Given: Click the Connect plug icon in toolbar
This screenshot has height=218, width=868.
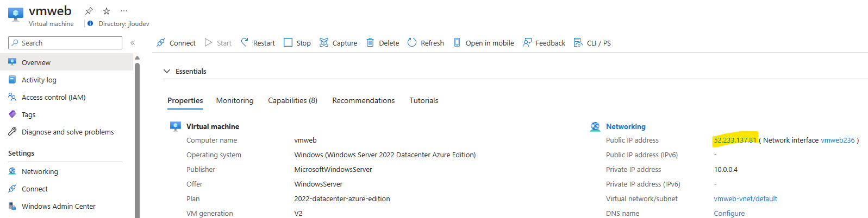Looking at the screenshot, I should point(161,42).
